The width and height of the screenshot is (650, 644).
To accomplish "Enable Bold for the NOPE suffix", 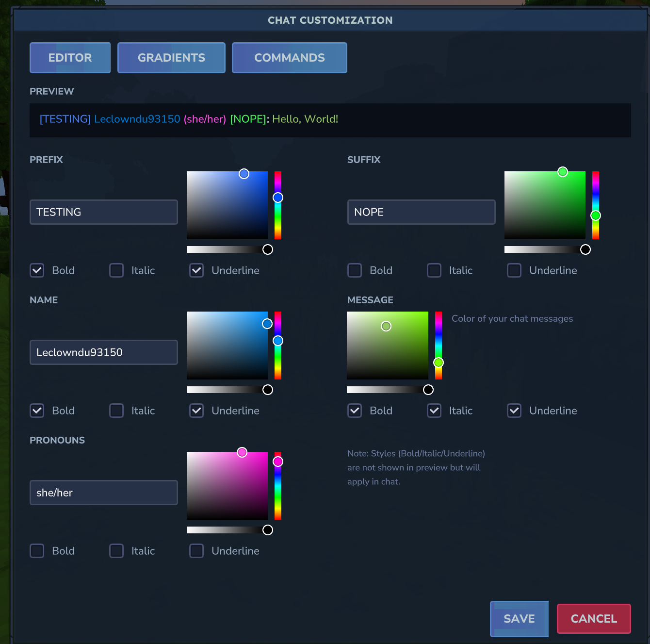I will click(x=355, y=270).
